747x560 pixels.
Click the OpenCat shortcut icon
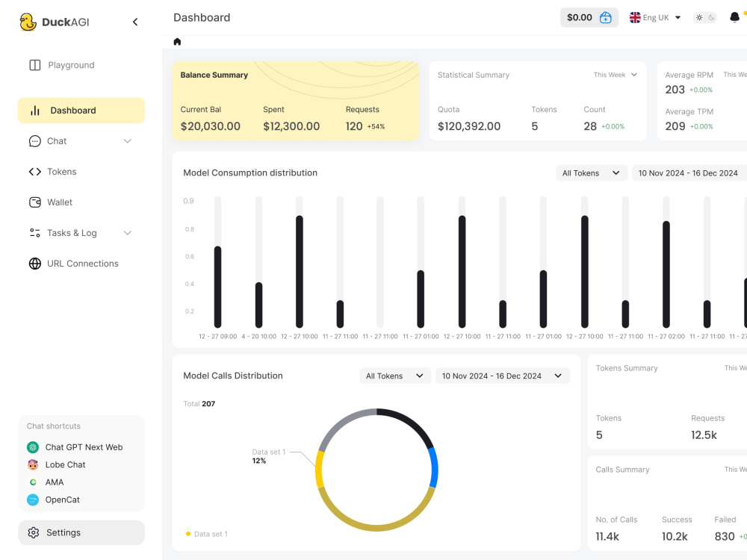tap(33, 500)
